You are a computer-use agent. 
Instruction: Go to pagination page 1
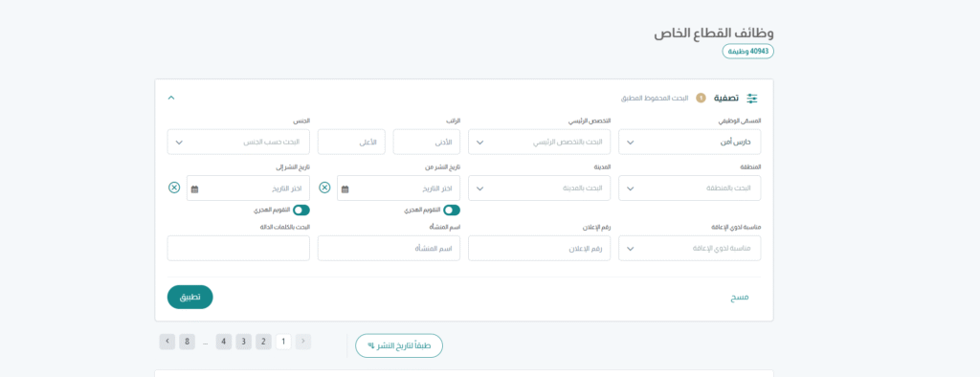click(283, 342)
